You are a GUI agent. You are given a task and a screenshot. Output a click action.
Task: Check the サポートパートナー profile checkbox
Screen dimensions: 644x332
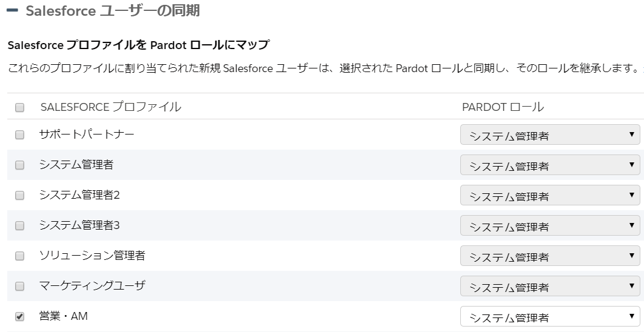20,134
